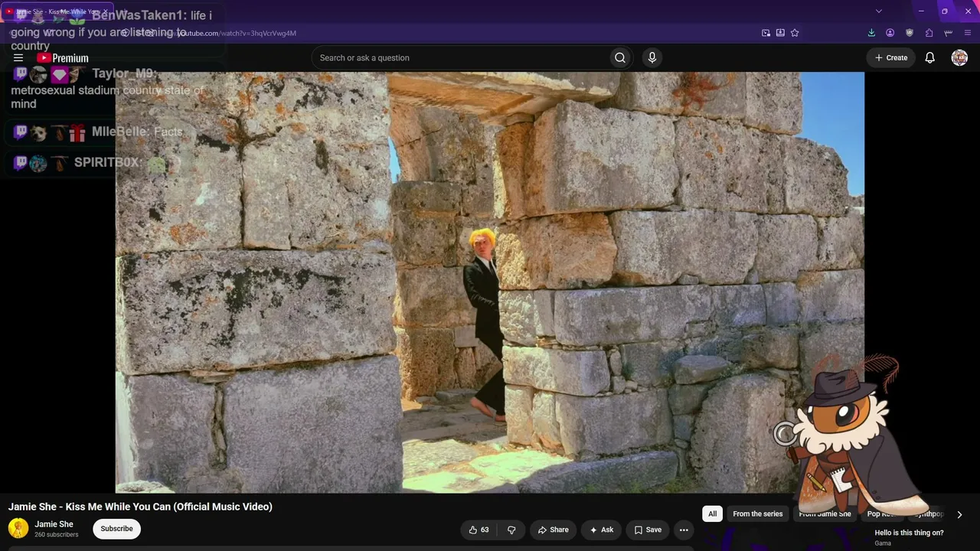Close the Jamie She browser tab
The width and height of the screenshot is (980, 551).
(x=106, y=11)
